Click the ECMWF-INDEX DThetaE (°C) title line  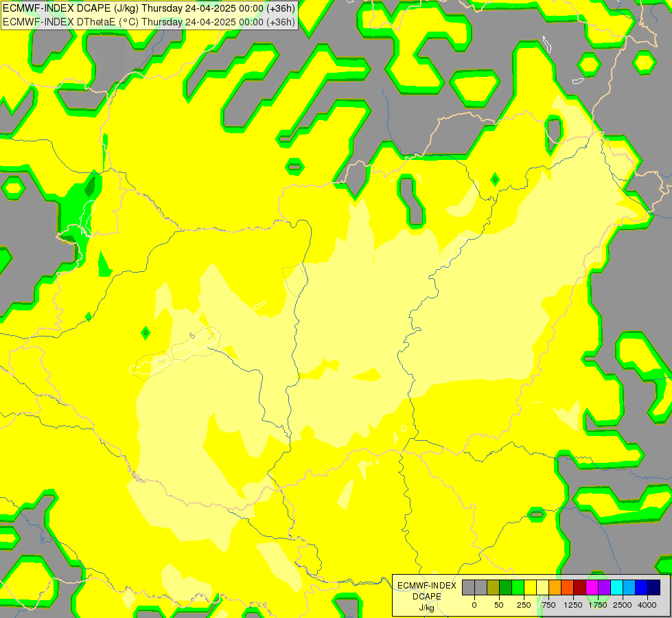tap(149, 22)
